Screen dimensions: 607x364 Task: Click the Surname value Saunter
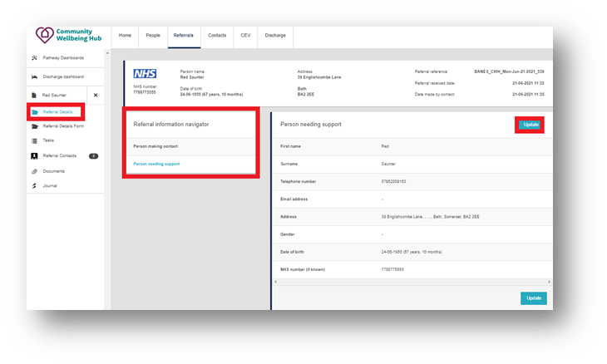coord(388,164)
